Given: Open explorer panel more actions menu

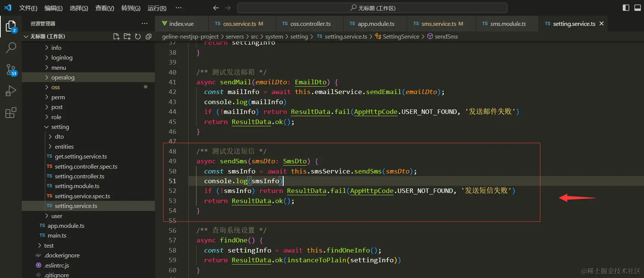Looking at the screenshot, I should [x=144, y=23].
